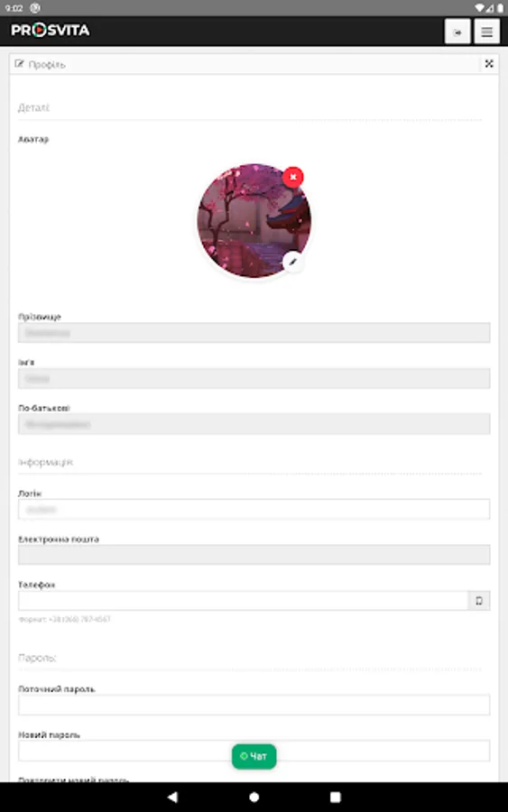The height and width of the screenshot is (812, 508).
Task: Click the PROSVITA logo
Action: (51, 31)
